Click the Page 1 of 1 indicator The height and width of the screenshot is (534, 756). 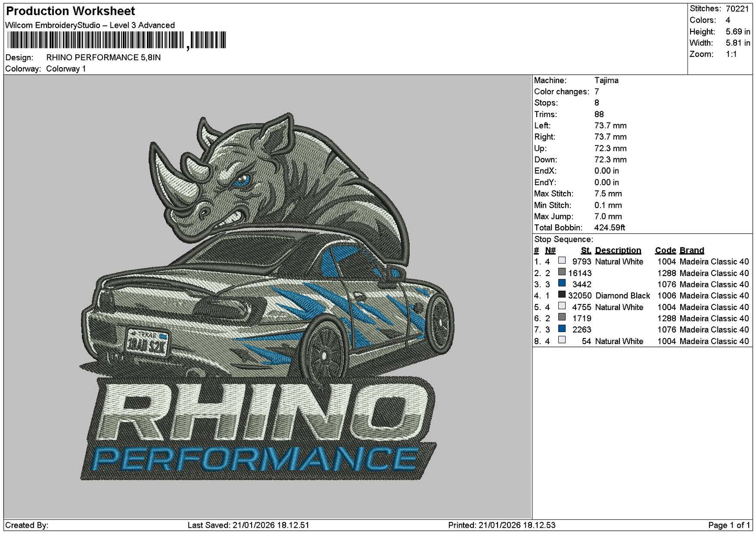[729, 525]
